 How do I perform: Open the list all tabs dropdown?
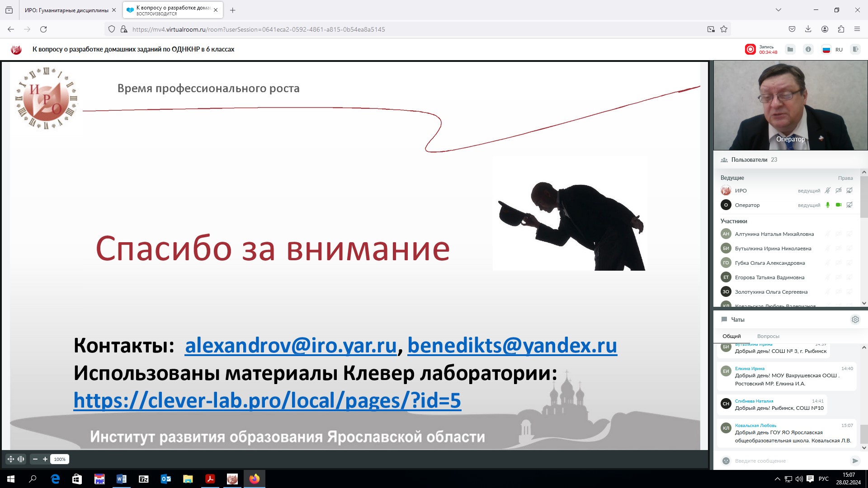(778, 10)
